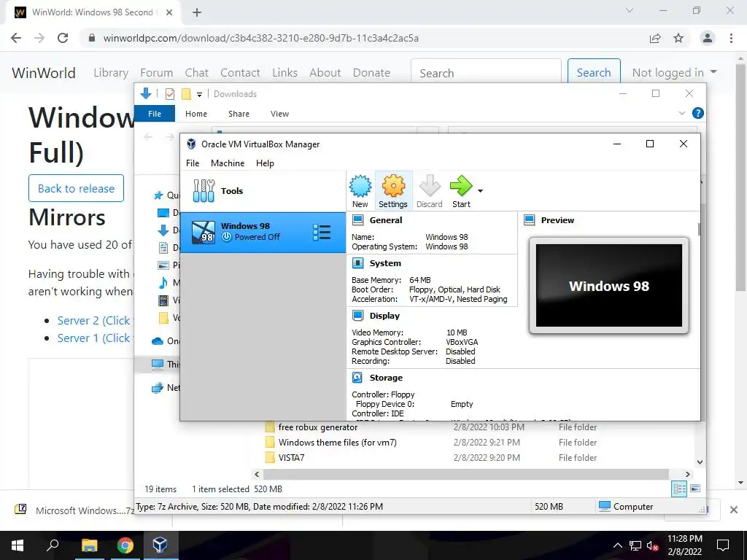
Task: Select Quick access star in Explorer sidebar
Action: pyautogui.click(x=158, y=195)
